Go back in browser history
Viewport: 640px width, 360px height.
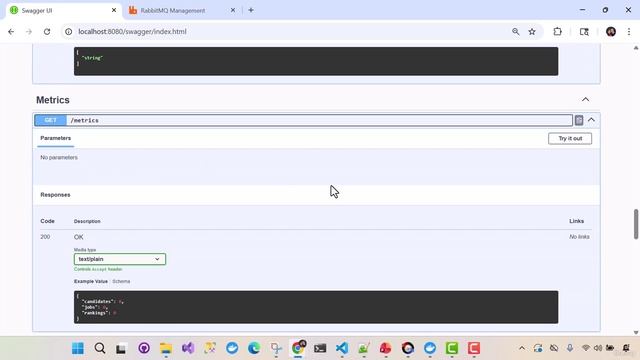point(11,31)
